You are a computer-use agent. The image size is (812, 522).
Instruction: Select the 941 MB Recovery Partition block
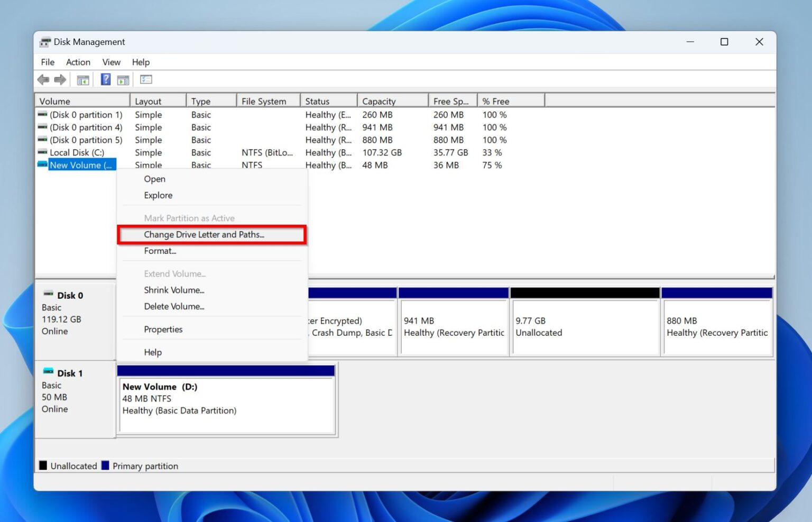(453, 326)
